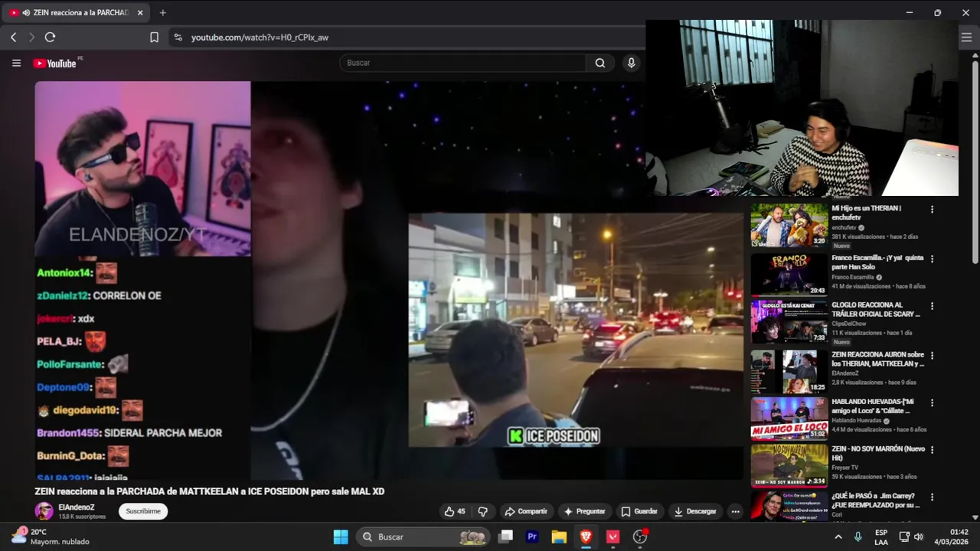The image size is (980, 551).
Task: Open the Valorant taskbar icon
Action: [612, 537]
